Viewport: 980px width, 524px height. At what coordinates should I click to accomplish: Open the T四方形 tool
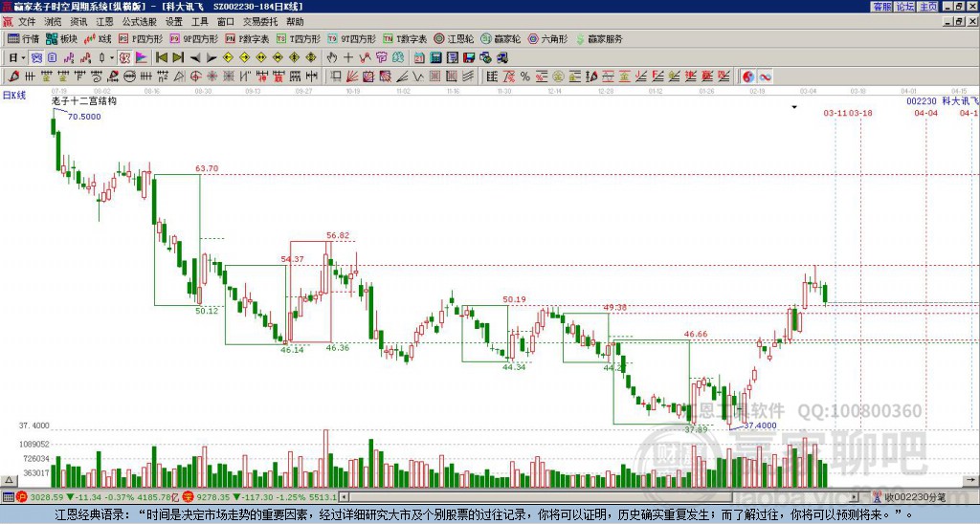point(299,38)
